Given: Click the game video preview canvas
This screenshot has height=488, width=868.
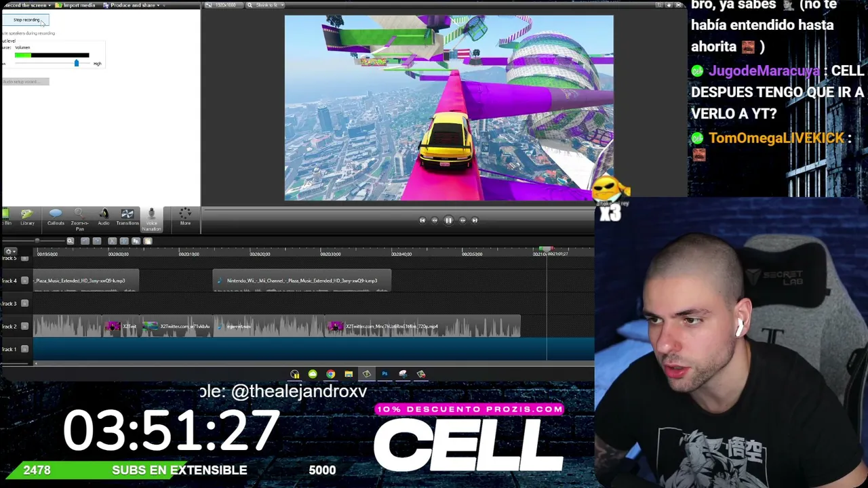Looking at the screenshot, I should [449, 108].
